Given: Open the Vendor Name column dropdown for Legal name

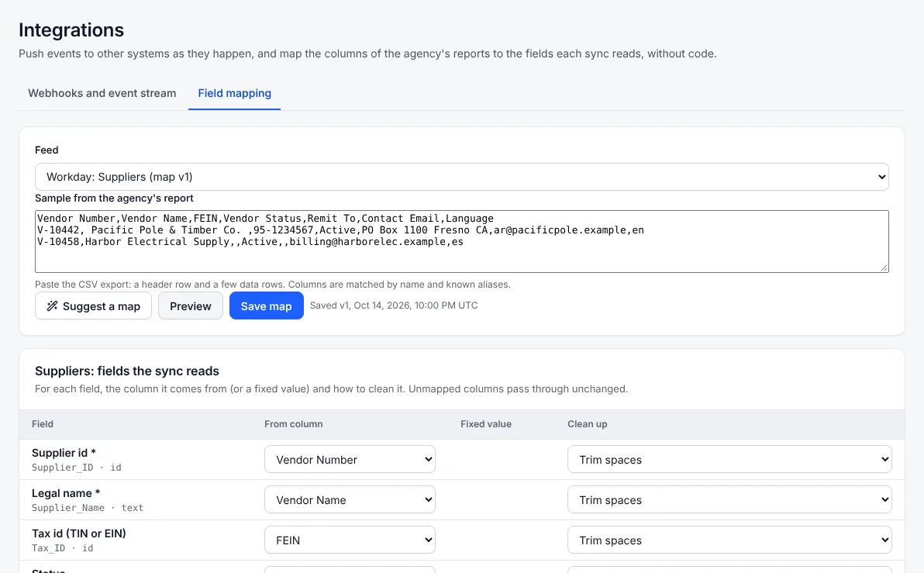Looking at the screenshot, I should 350,500.
